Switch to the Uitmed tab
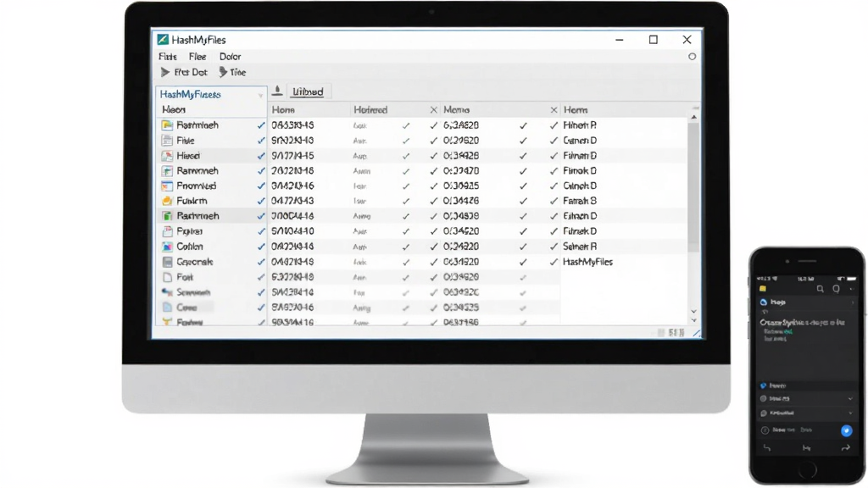The width and height of the screenshot is (868, 488). 308,91
